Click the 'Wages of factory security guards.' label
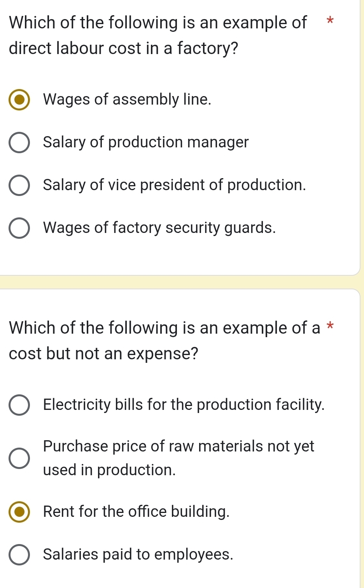The image size is (364, 588). (159, 228)
